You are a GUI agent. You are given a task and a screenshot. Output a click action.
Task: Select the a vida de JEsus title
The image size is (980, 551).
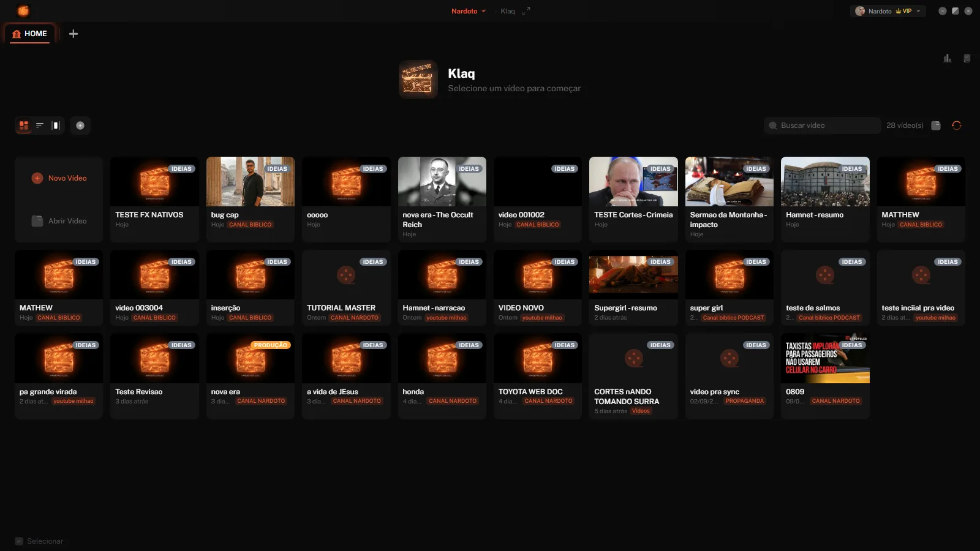[x=333, y=392]
